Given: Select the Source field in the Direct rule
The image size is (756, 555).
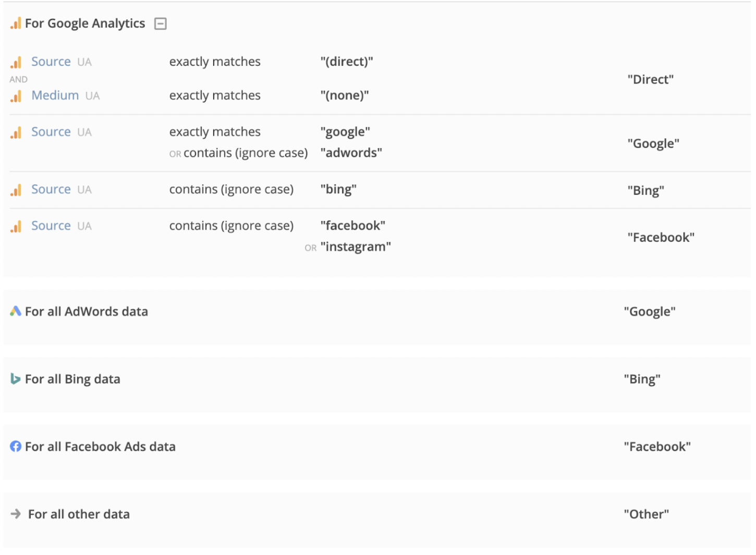Looking at the screenshot, I should pyautogui.click(x=51, y=61).
